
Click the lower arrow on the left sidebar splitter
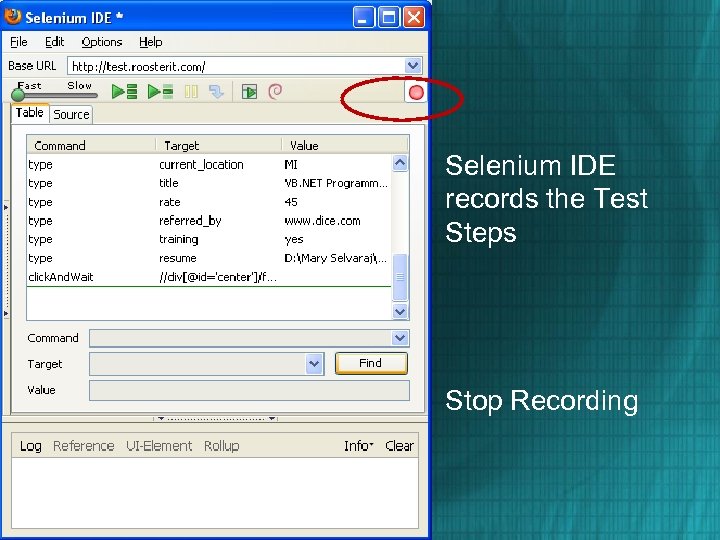tap(6, 314)
